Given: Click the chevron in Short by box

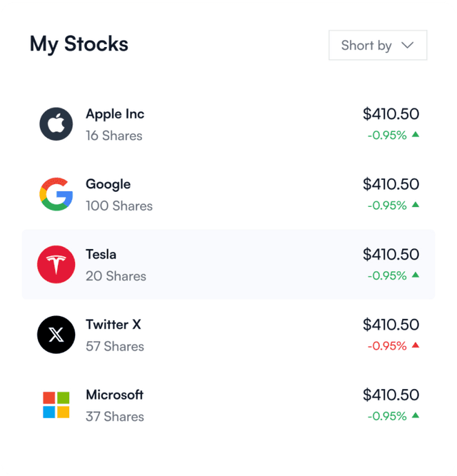Looking at the screenshot, I should pos(408,45).
